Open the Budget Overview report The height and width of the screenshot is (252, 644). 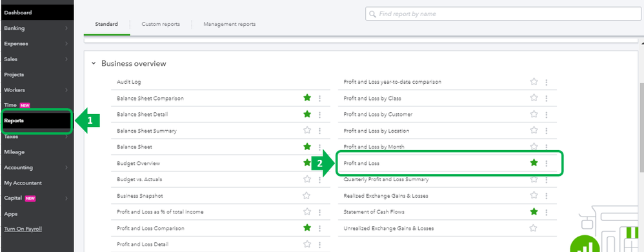(x=138, y=163)
